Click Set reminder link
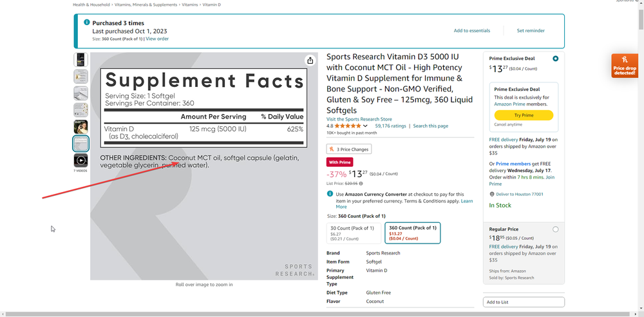The width and height of the screenshot is (644, 317). pyautogui.click(x=531, y=31)
